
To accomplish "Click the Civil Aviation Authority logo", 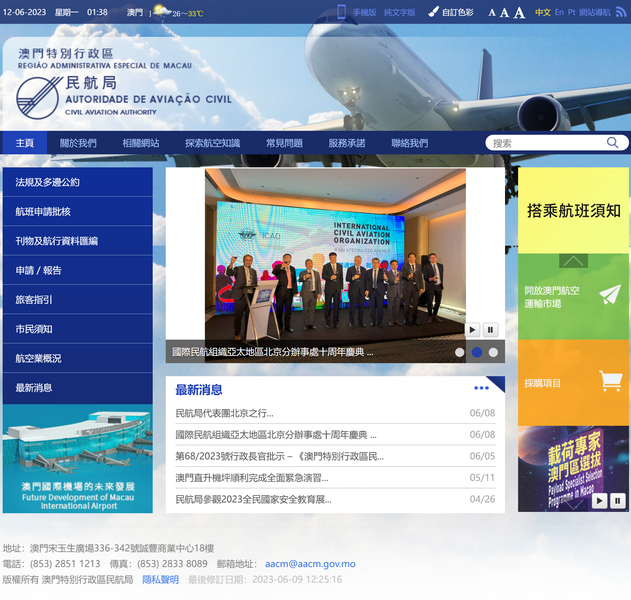I will 40,97.
